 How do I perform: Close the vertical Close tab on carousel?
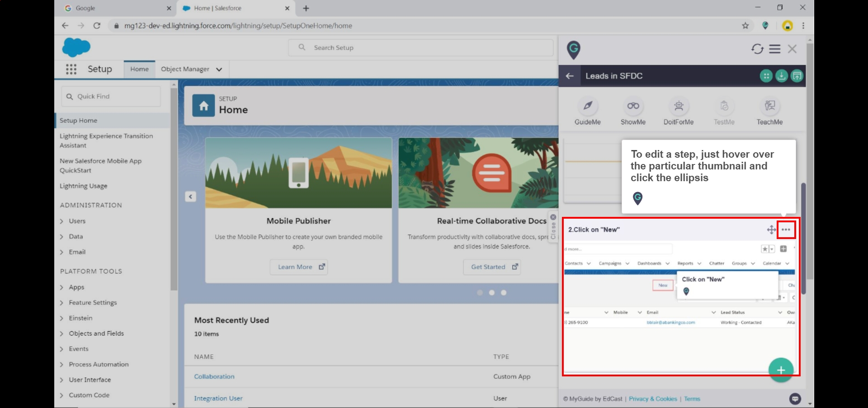pos(553,227)
